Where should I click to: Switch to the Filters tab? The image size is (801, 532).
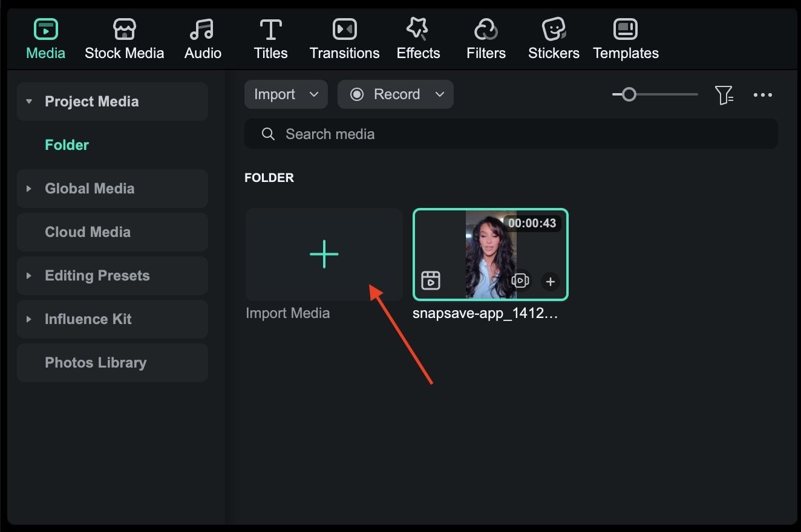pos(485,37)
